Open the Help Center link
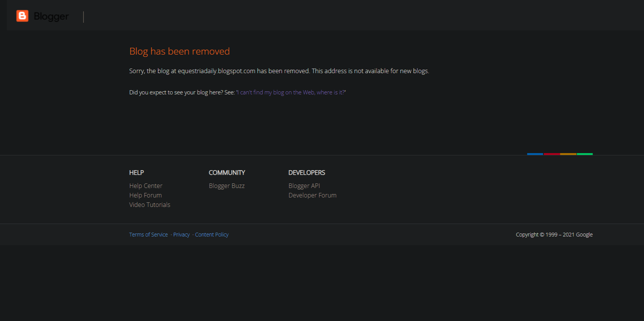Viewport: 644px width, 321px height. (146, 186)
